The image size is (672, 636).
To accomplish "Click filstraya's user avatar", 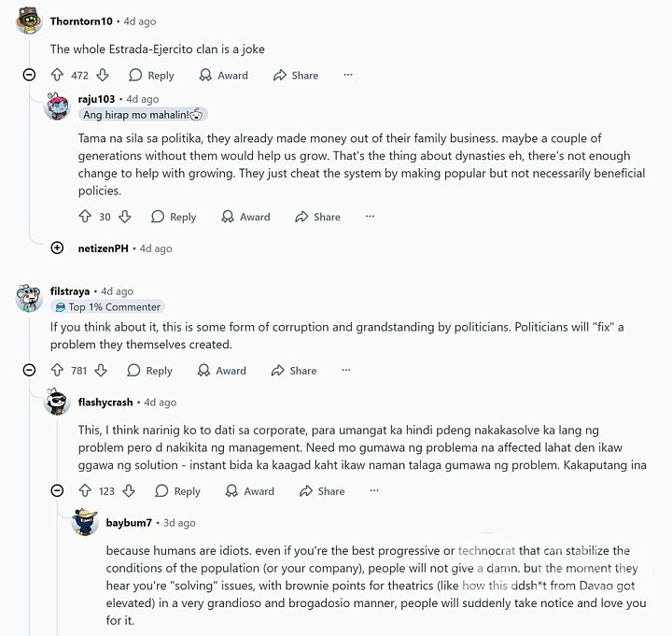I will (29, 296).
